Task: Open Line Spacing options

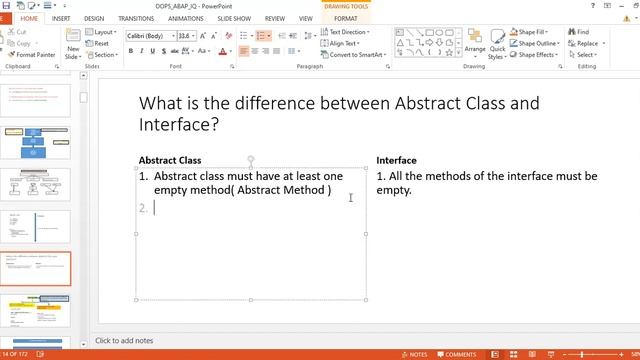Action: pos(310,36)
